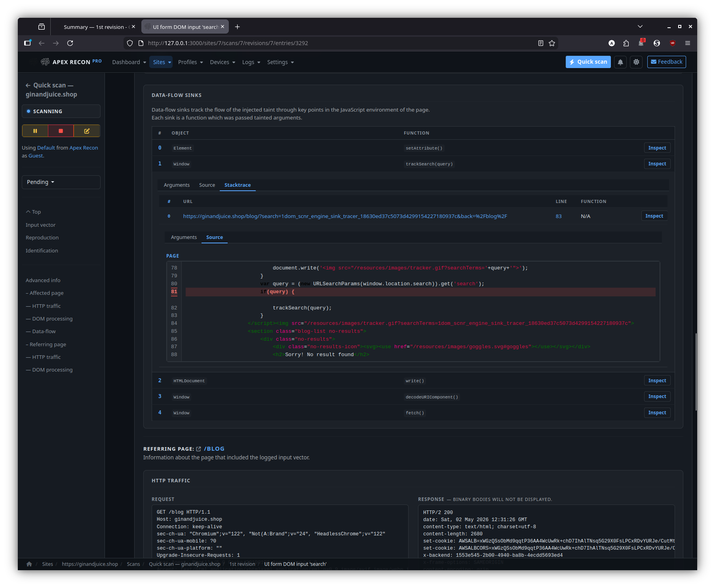The image size is (715, 588).
Task: Go back to the previous page
Action: point(42,43)
